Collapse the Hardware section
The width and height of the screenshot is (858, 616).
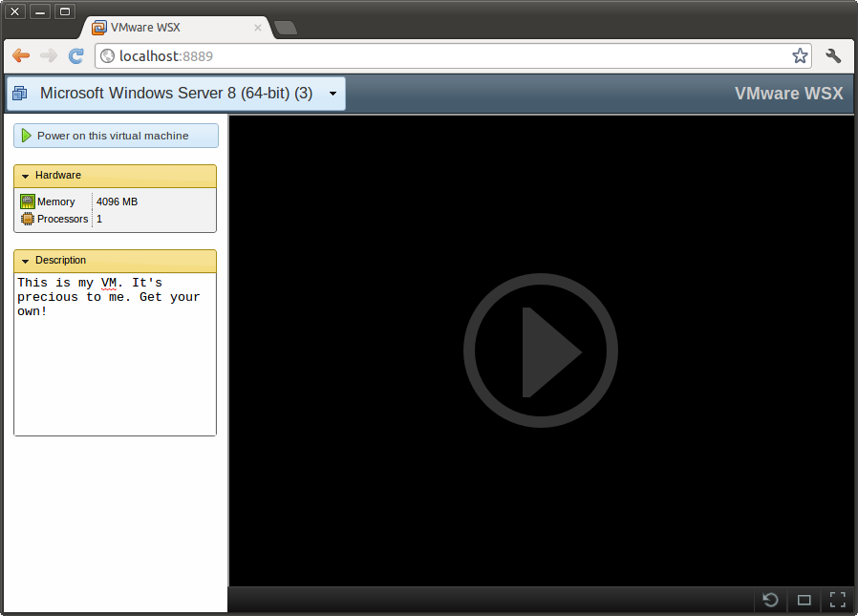(115, 176)
